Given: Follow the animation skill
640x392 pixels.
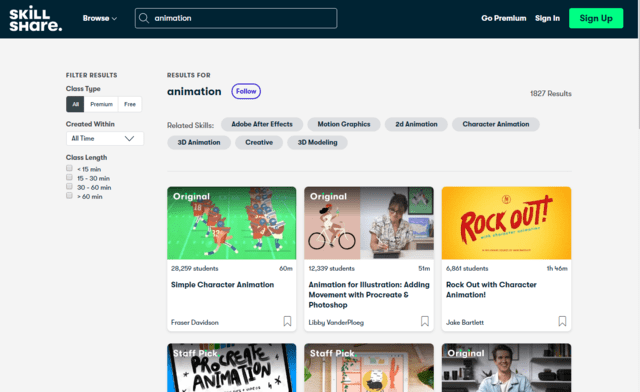Looking at the screenshot, I should (246, 91).
